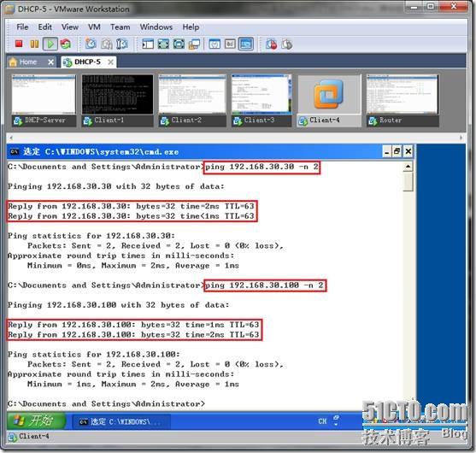Select the Client-2 thumbnail
The image size is (476, 453).
point(192,101)
